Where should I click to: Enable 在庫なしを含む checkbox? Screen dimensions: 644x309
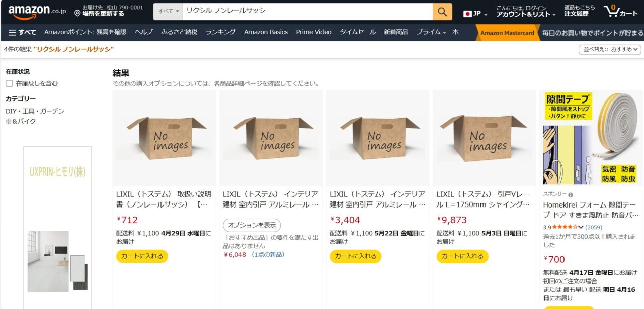coord(9,83)
